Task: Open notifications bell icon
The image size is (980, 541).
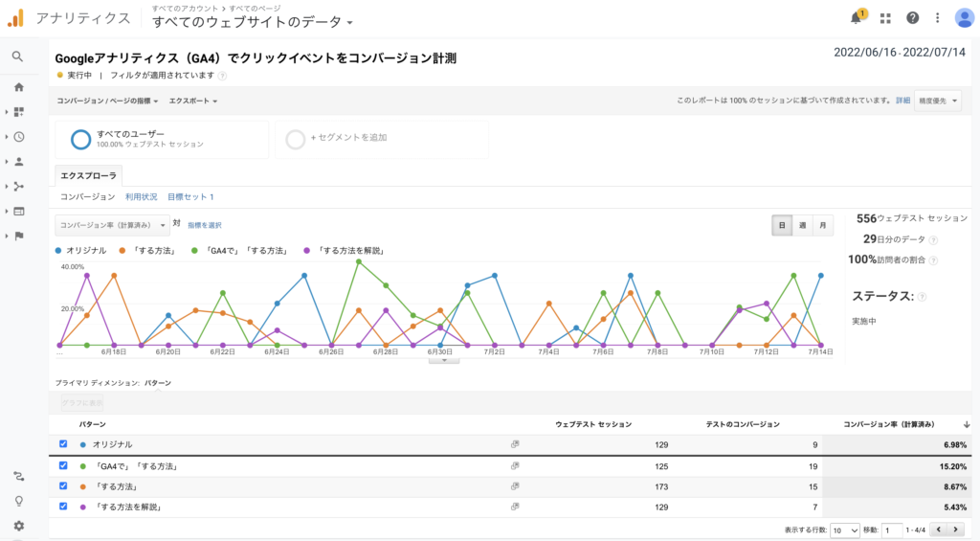Action: point(857,17)
